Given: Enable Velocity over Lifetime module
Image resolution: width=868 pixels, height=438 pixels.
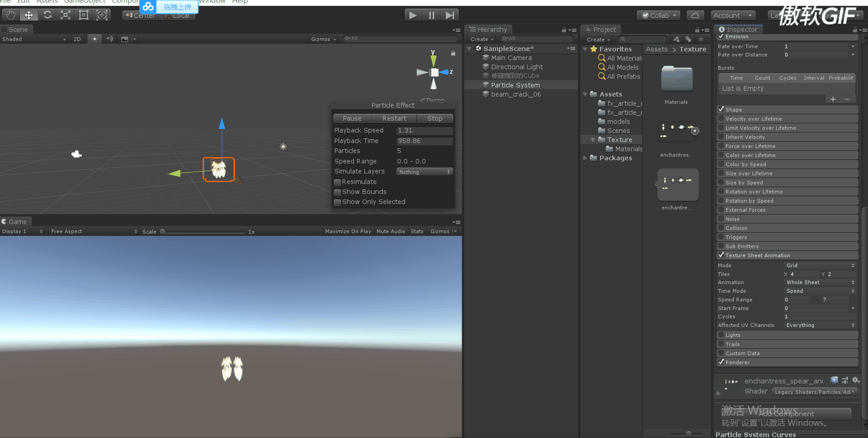Looking at the screenshot, I should point(721,119).
